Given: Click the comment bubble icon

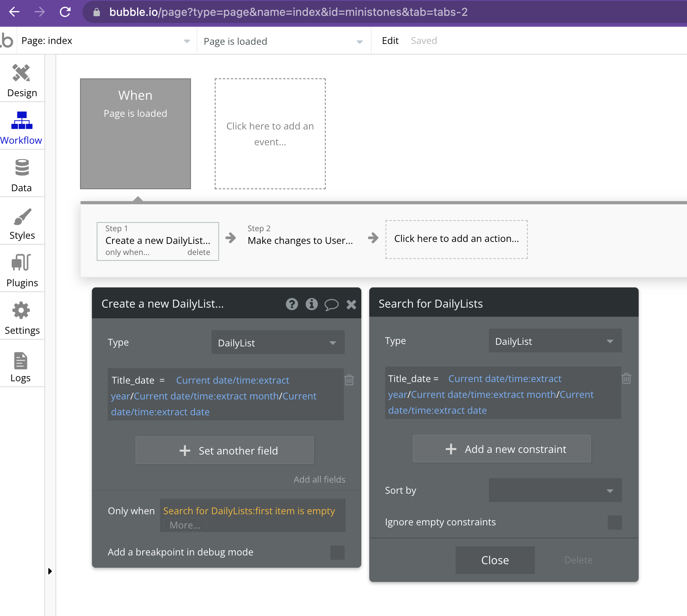Looking at the screenshot, I should click(x=332, y=304).
